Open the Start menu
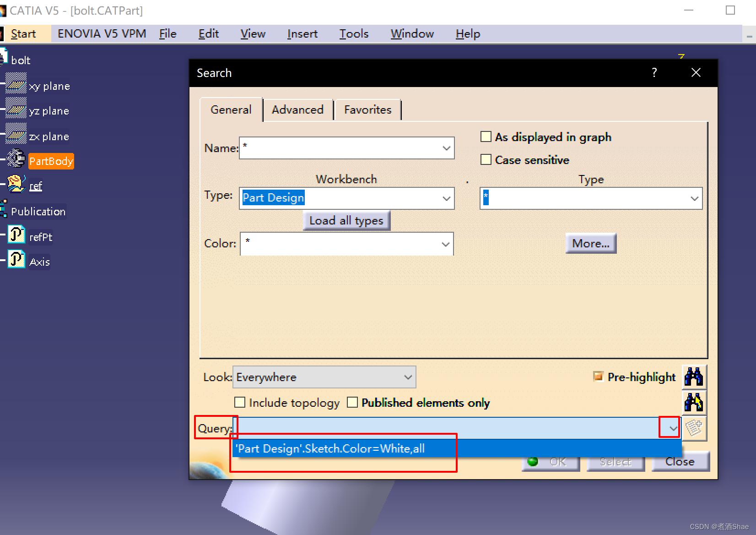The image size is (756, 535). tap(23, 34)
